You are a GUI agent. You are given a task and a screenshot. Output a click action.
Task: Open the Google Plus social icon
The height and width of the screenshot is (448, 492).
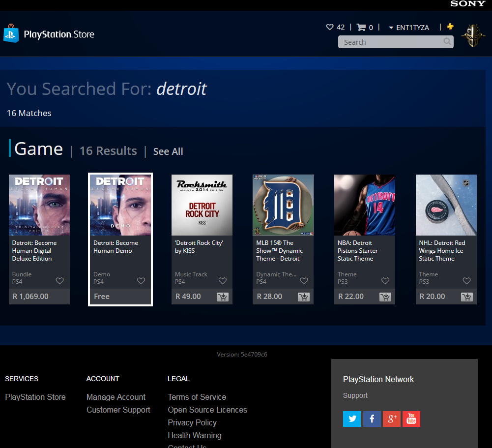(392, 419)
